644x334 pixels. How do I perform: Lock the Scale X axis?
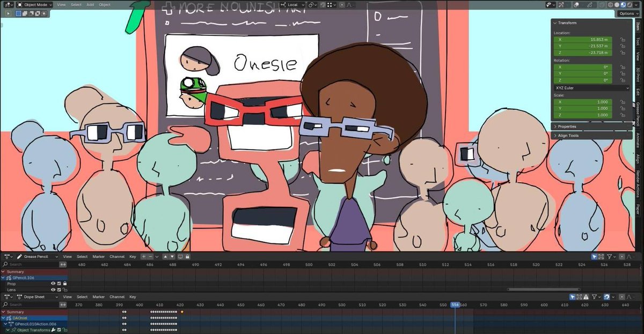(623, 102)
